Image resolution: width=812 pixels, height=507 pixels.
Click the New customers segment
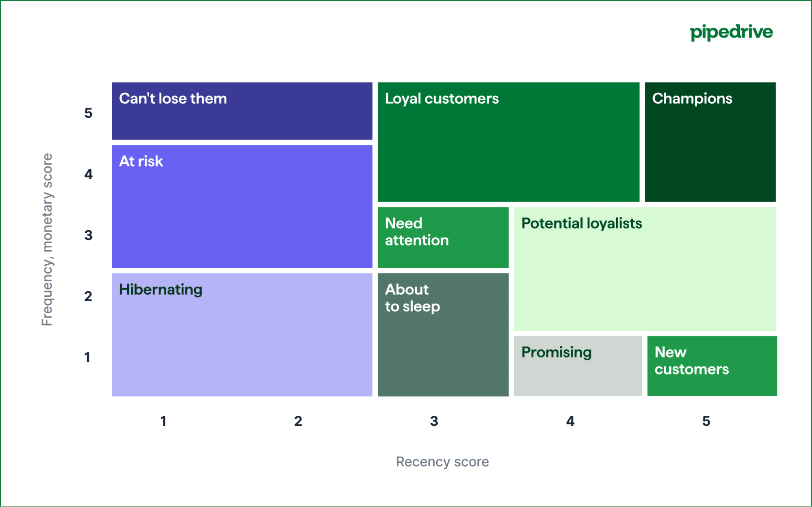coord(712,366)
